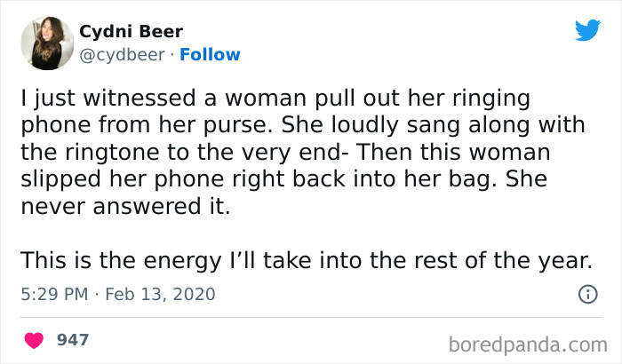Click the boredpanda.com watermark
This screenshot has height=364, width=622.
(x=528, y=343)
